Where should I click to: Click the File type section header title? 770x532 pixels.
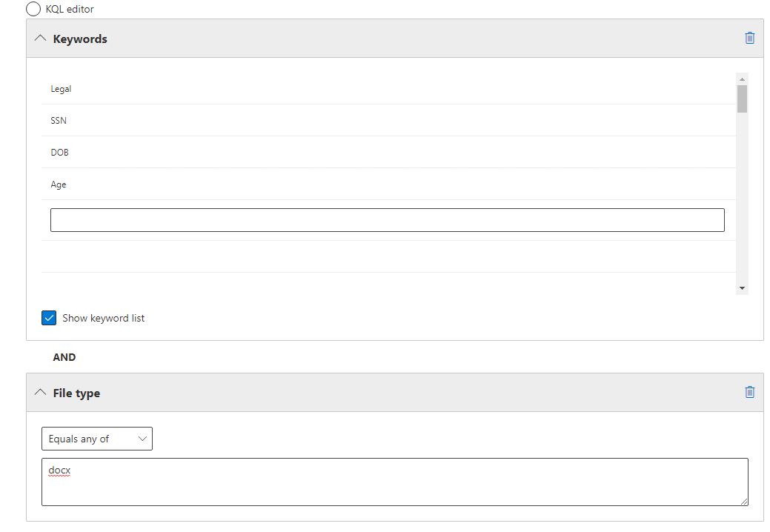pos(76,393)
